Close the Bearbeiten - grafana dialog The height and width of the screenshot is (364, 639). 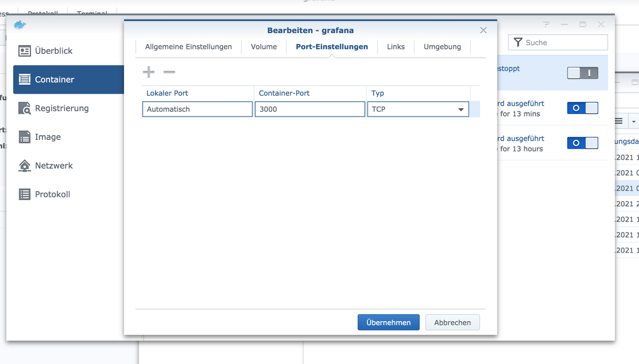[484, 30]
